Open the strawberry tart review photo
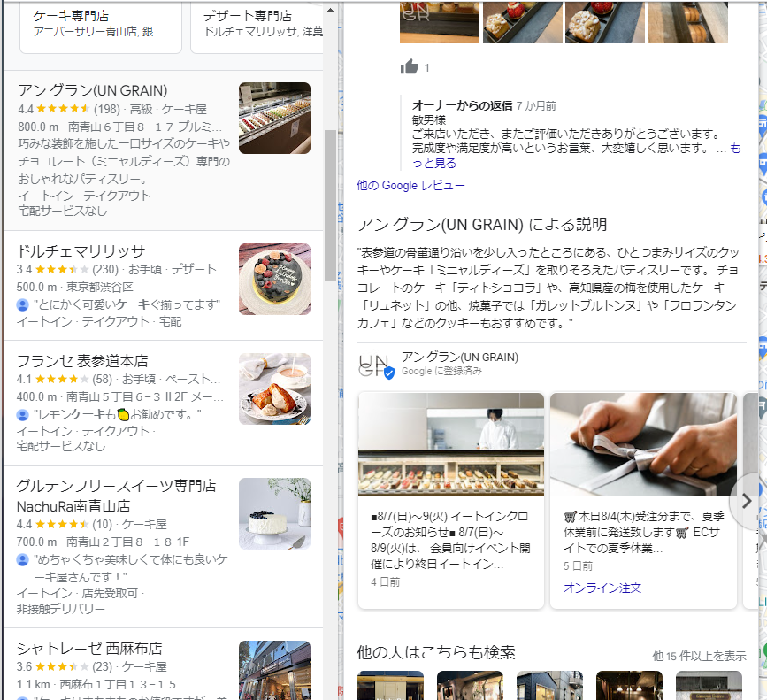The width and height of the screenshot is (767, 700). 523,22
